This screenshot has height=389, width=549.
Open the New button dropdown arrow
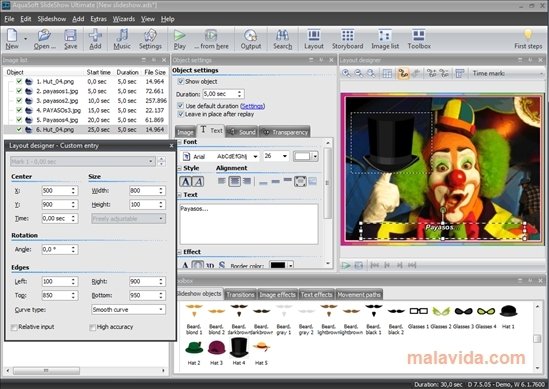pyautogui.click(x=25, y=38)
